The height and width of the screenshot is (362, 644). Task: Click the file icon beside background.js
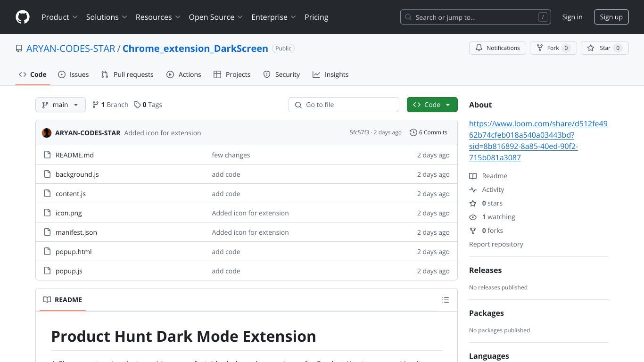coord(47,174)
